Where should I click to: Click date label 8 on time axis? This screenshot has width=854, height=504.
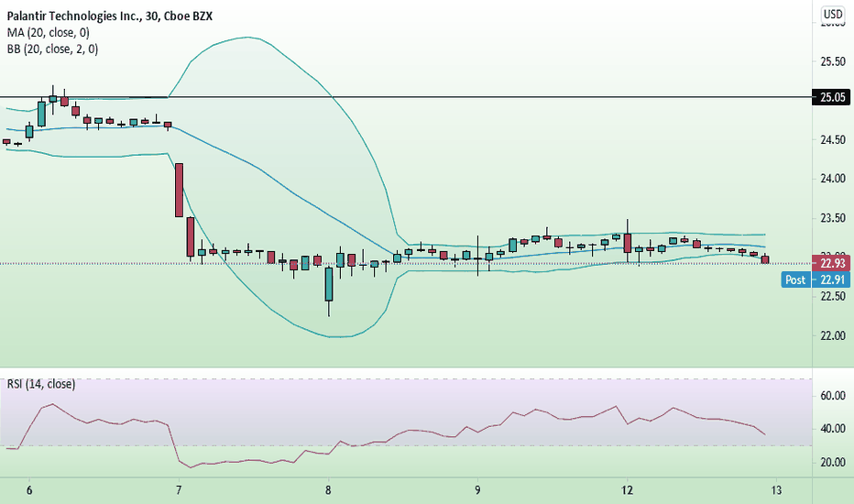328,490
